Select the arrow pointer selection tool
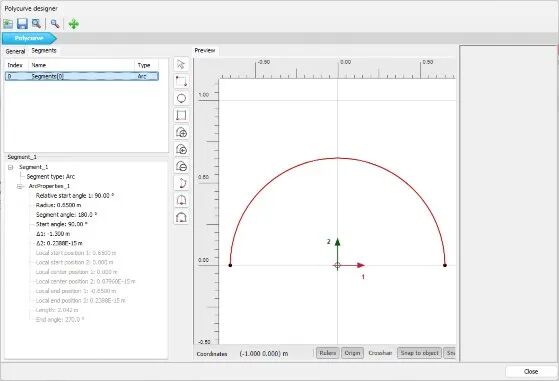Screen dimensions: 559x381 pyautogui.click(x=181, y=65)
